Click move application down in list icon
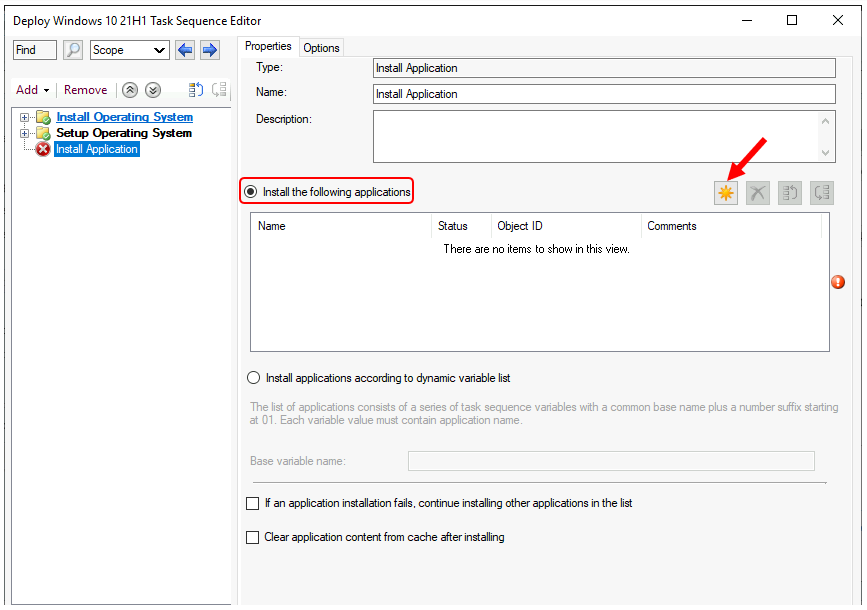This screenshot has width=867, height=610. pyautogui.click(x=822, y=193)
